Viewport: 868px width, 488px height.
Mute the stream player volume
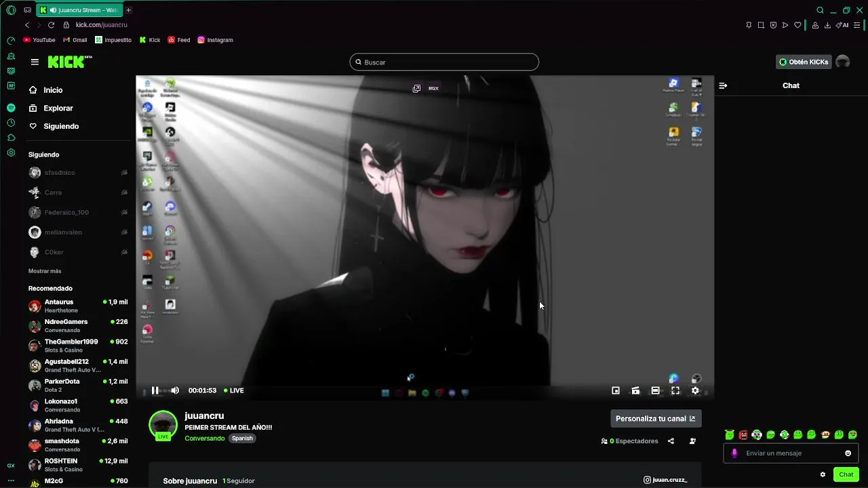pyautogui.click(x=175, y=390)
